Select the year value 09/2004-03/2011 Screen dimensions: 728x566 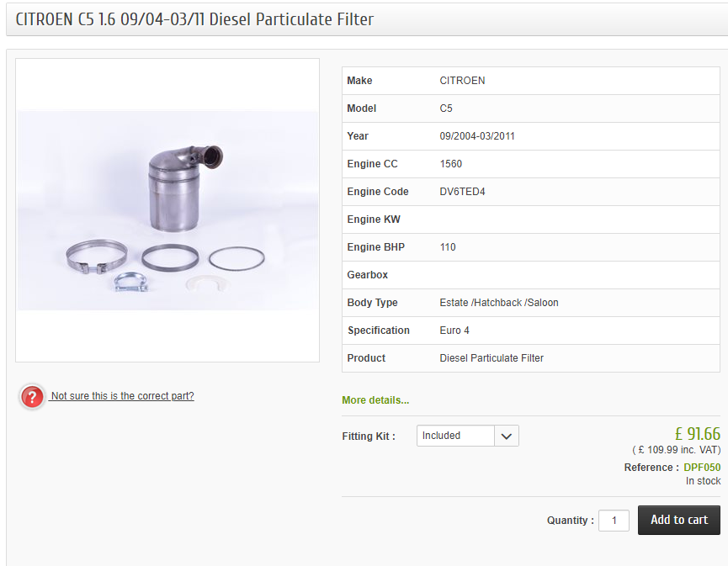pos(477,136)
